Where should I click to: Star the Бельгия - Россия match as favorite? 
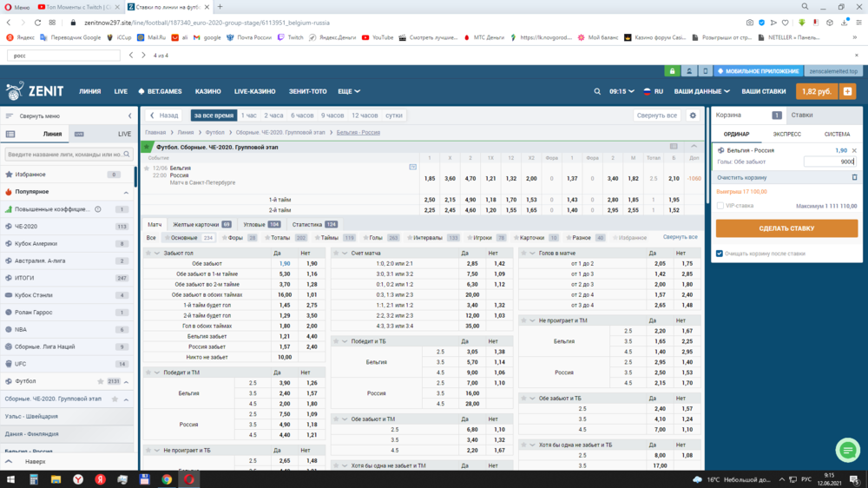pyautogui.click(x=147, y=168)
